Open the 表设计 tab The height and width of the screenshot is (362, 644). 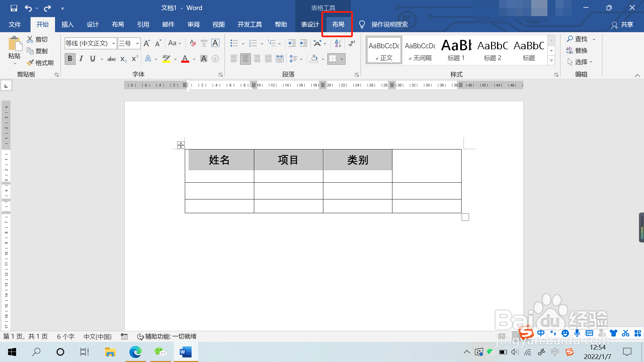(x=310, y=24)
